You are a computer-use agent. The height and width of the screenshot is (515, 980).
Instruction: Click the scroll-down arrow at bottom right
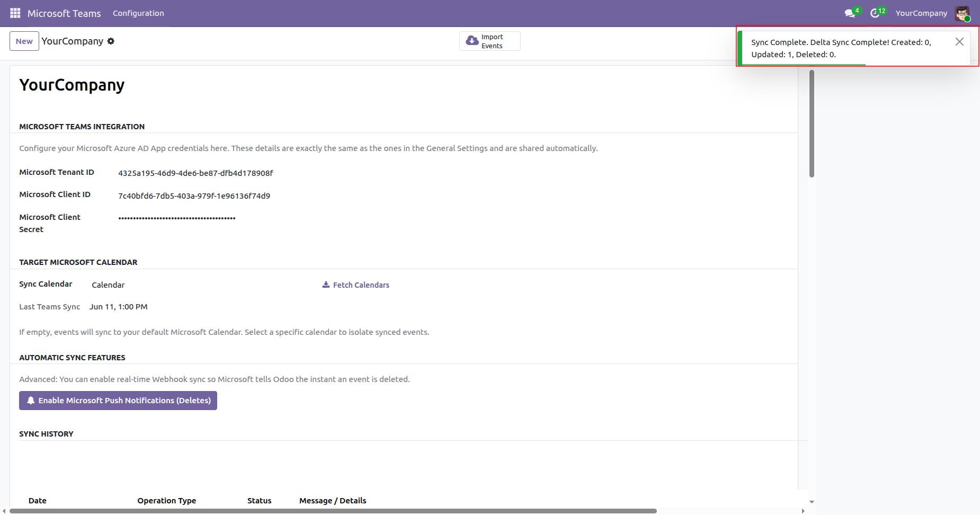pyautogui.click(x=812, y=502)
